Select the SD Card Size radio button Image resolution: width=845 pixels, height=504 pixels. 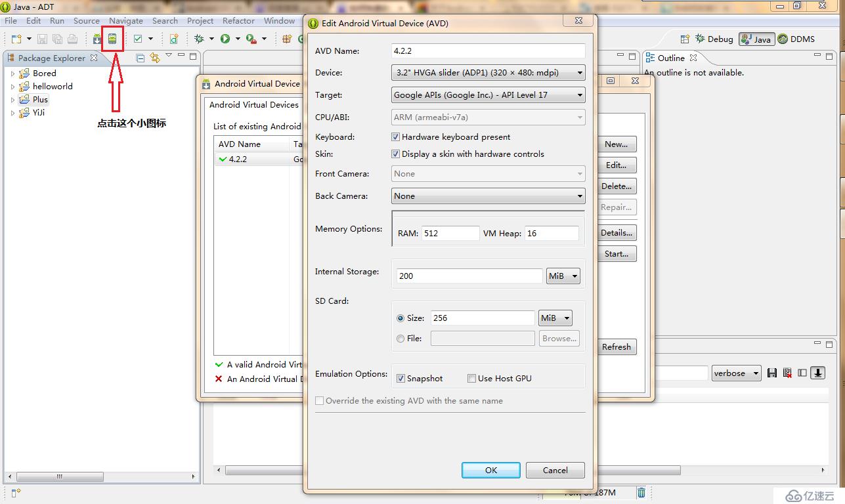[401, 318]
